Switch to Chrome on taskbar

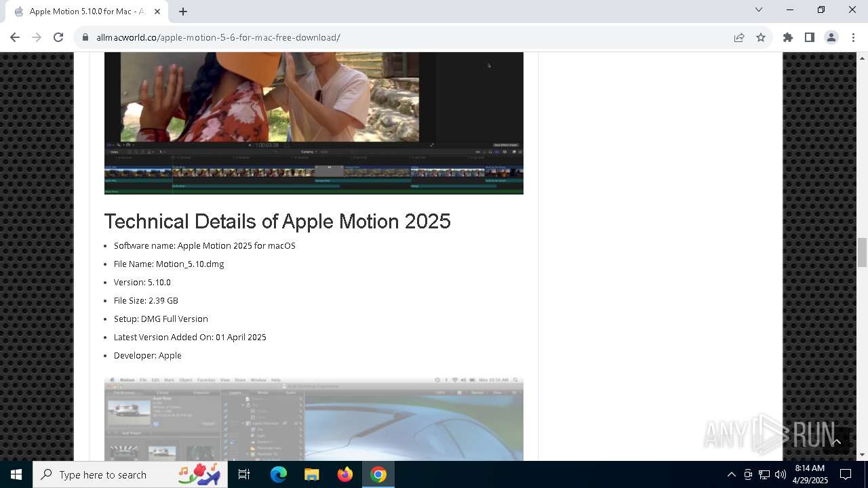coord(378,474)
